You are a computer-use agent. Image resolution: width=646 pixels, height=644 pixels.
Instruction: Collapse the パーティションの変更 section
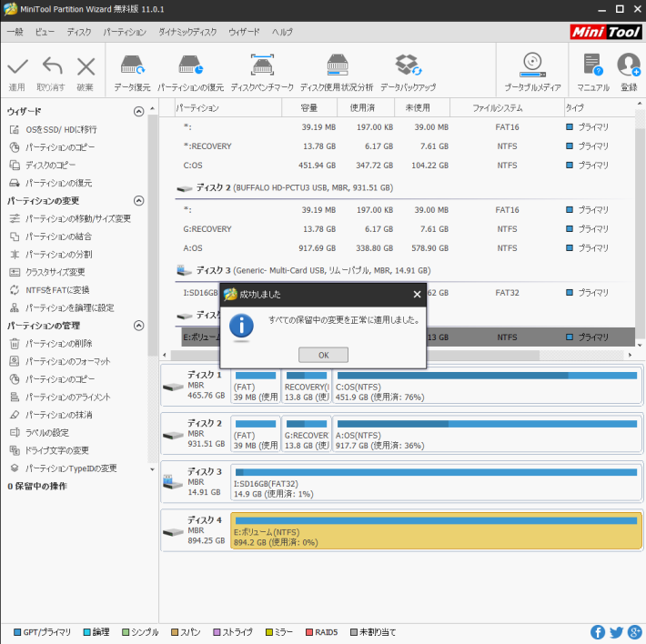coord(139,200)
